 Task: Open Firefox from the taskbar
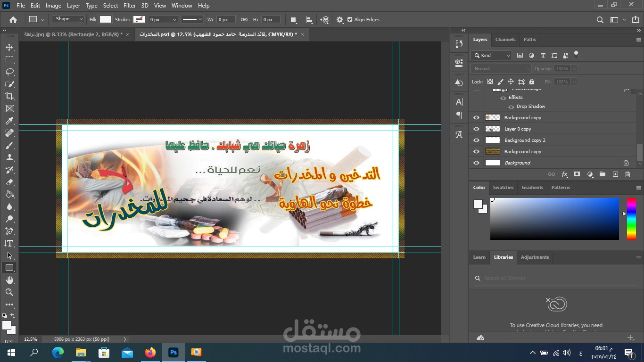click(x=150, y=353)
